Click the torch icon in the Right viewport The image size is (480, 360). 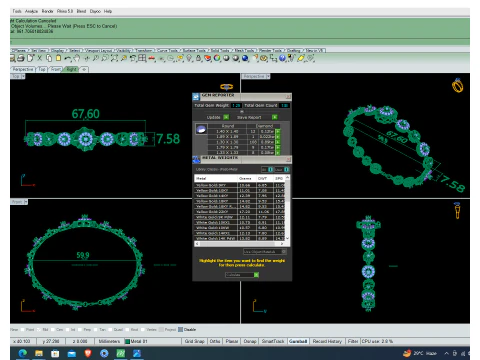coord(457,210)
